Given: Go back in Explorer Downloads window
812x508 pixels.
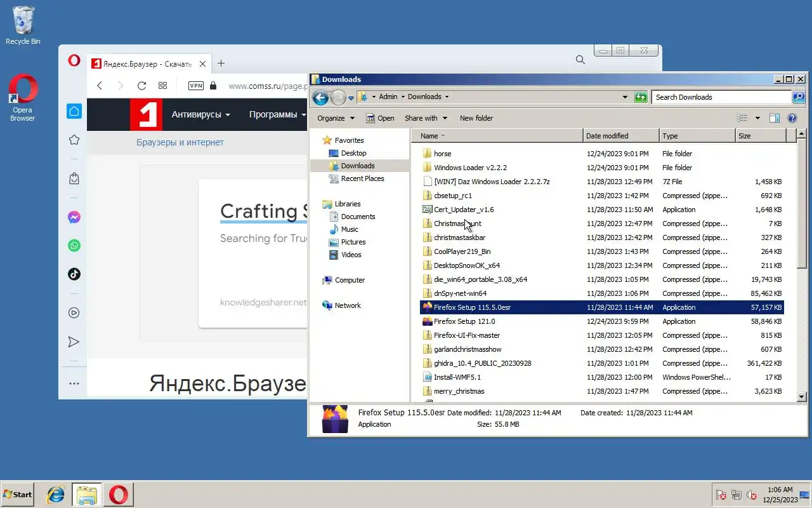Looking at the screenshot, I should point(320,97).
